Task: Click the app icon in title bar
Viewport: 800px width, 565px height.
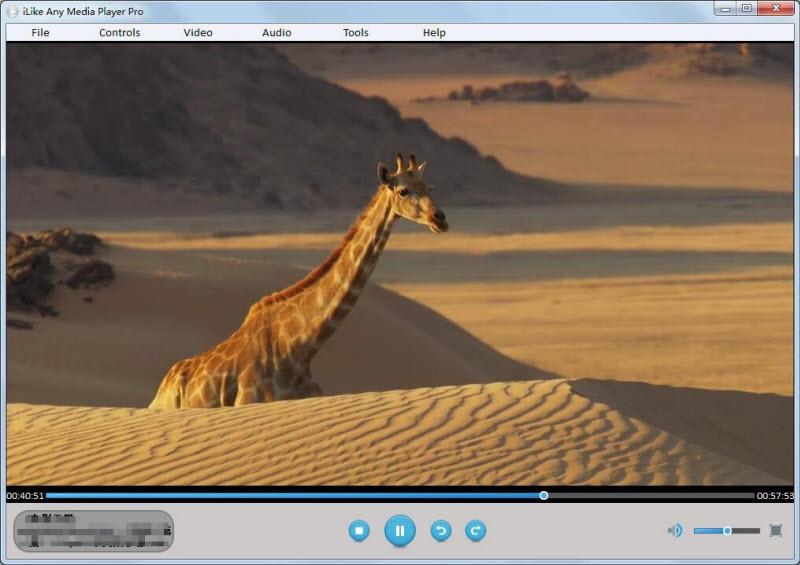Action: click(13, 11)
